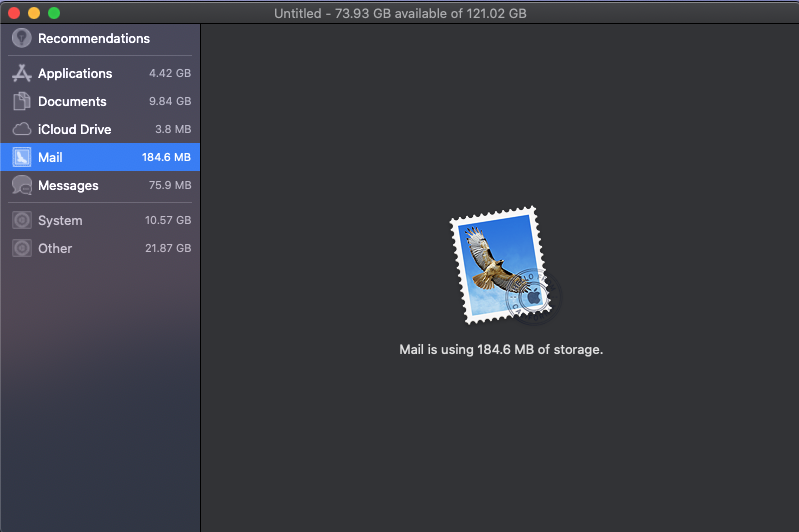Click the Documents pages icon
The width and height of the screenshot is (799, 532).
pyautogui.click(x=21, y=101)
